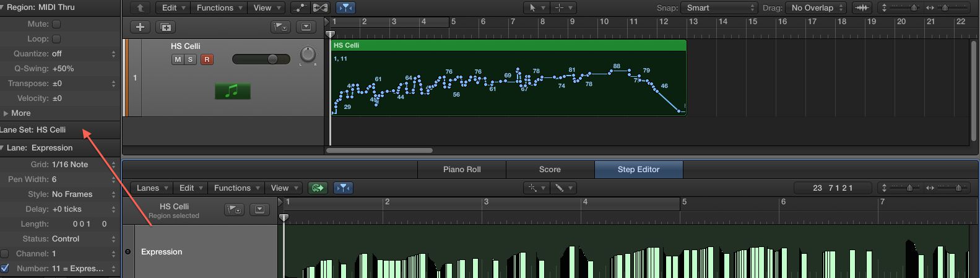Viewport: 980px width, 278px height.
Task: Open the Transpose value dropdown
Action: pyautogui.click(x=84, y=84)
